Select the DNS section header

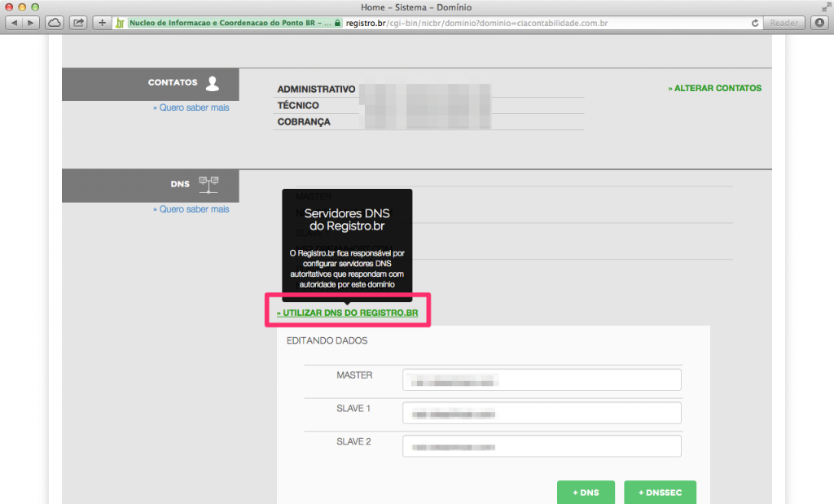151,186
